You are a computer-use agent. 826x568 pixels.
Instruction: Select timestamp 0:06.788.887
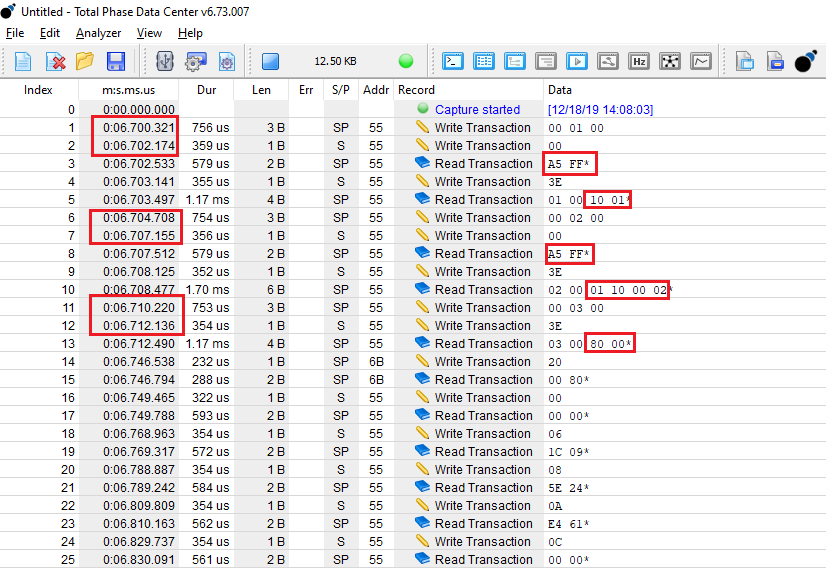coord(139,469)
